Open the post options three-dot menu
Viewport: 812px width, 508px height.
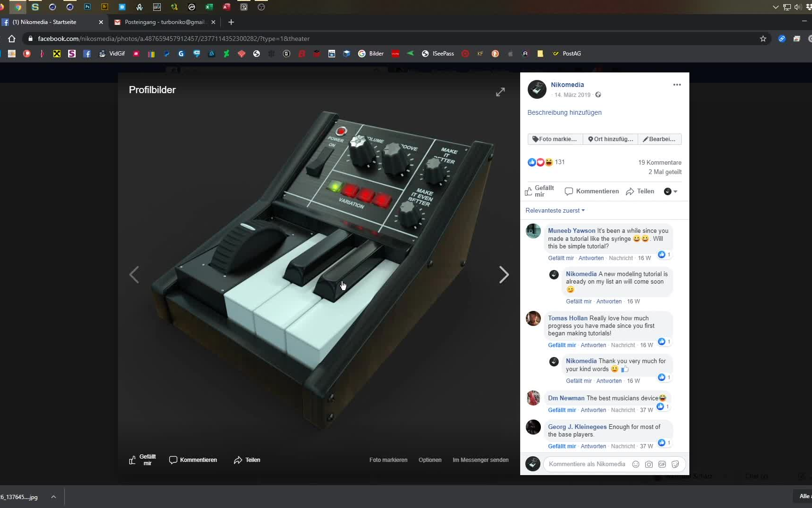[x=677, y=85]
